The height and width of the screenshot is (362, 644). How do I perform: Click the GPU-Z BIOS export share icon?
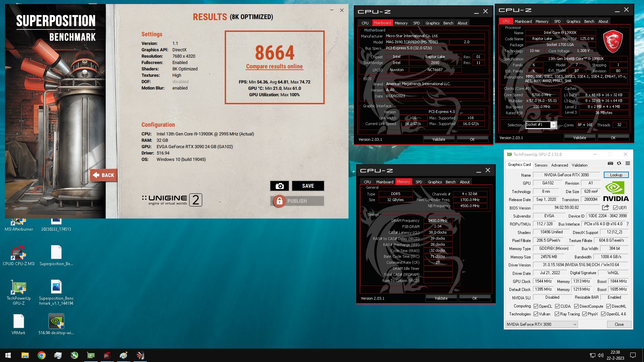tap(605, 207)
